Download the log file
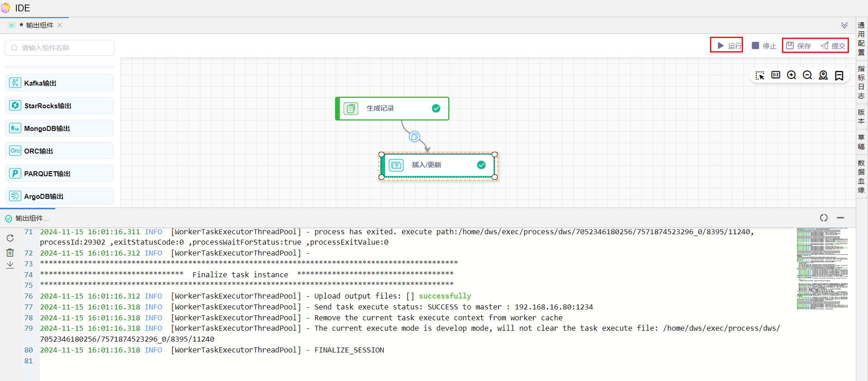The image size is (868, 381). pos(10,265)
